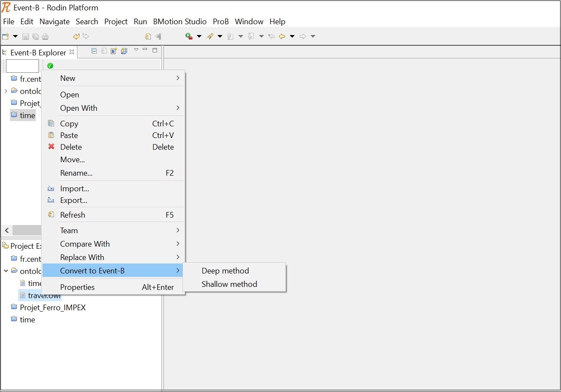Click the Run with stop-marker toolbar icon
The image size is (561, 392).
(x=189, y=36)
